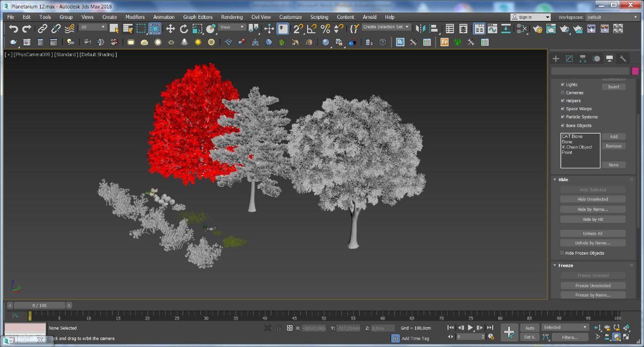This screenshot has height=347, width=644.
Task: Open the Rendering menu
Action: click(232, 17)
